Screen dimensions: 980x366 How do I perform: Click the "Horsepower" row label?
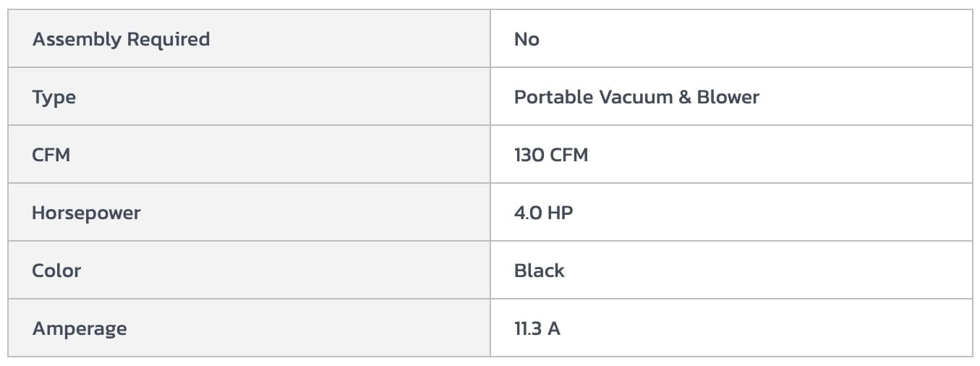pyautogui.click(x=86, y=213)
